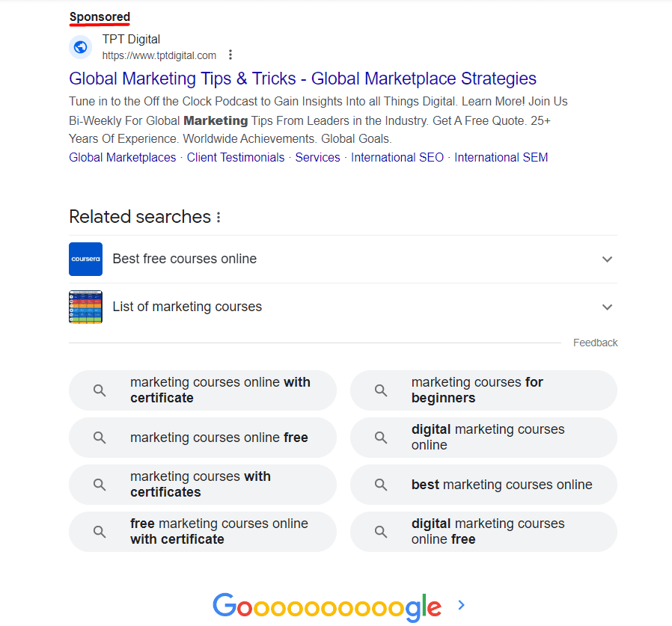This screenshot has height=626, width=672.
Task: Click the magnifier icon on the certificate suggestion
Action: pos(100,390)
